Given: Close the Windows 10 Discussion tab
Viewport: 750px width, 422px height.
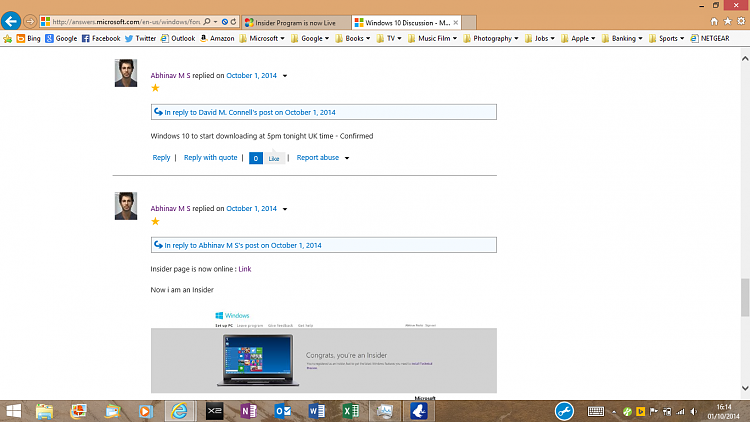Looking at the screenshot, I should (x=456, y=22).
